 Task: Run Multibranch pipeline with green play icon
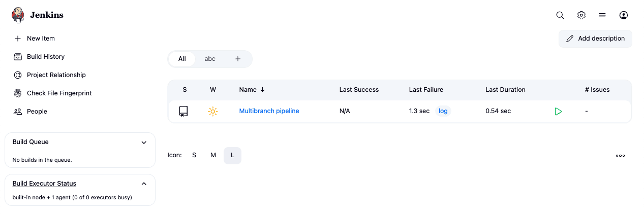(558, 111)
